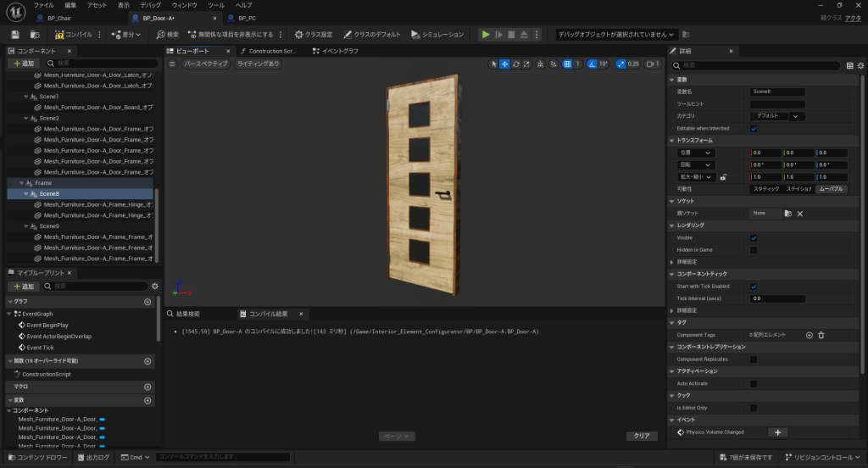The height and width of the screenshot is (468, 868).
Task: Collapse the Scene8 tree node
Action: pyautogui.click(x=26, y=193)
